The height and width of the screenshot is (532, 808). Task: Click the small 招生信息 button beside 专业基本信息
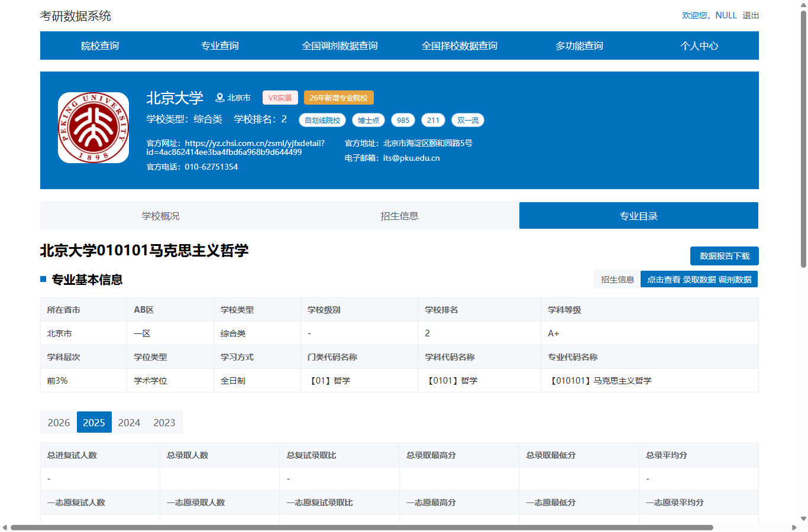point(617,280)
